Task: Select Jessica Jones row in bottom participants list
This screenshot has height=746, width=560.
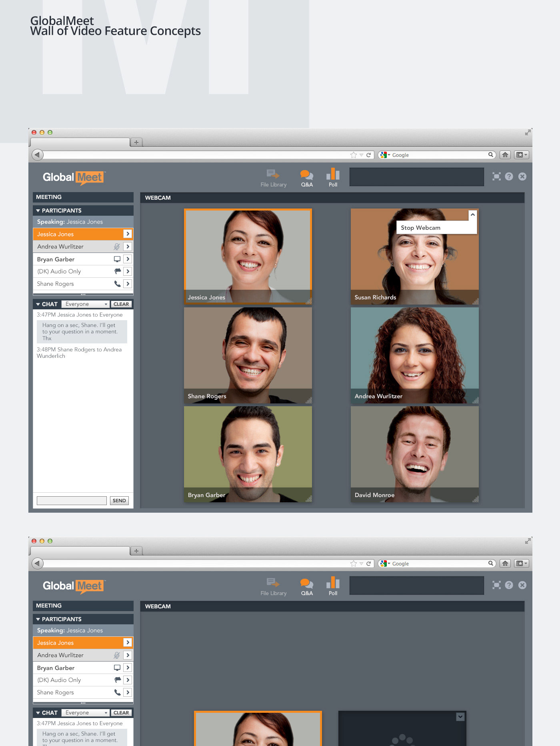Action: [x=83, y=643]
